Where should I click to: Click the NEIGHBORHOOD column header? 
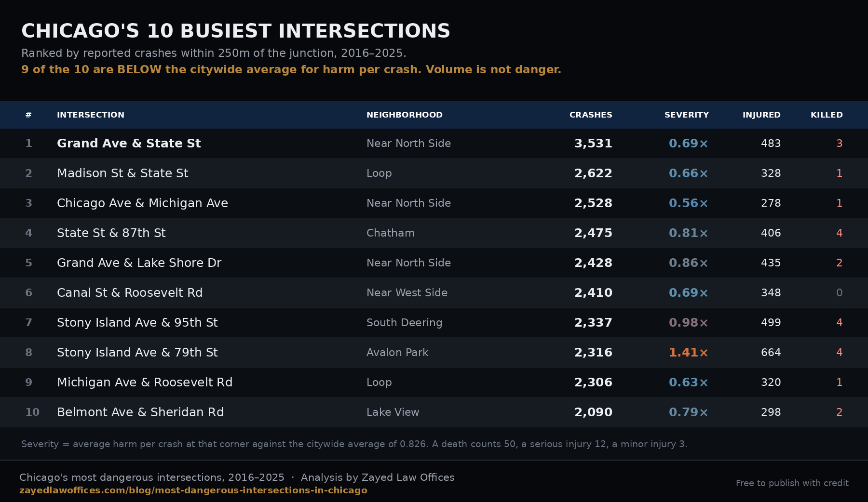(x=405, y=115)
